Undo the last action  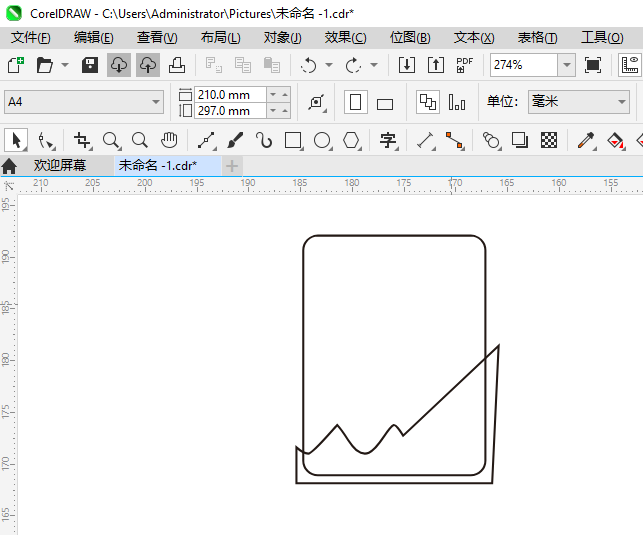pyautogui.click(x=308, y=65)
